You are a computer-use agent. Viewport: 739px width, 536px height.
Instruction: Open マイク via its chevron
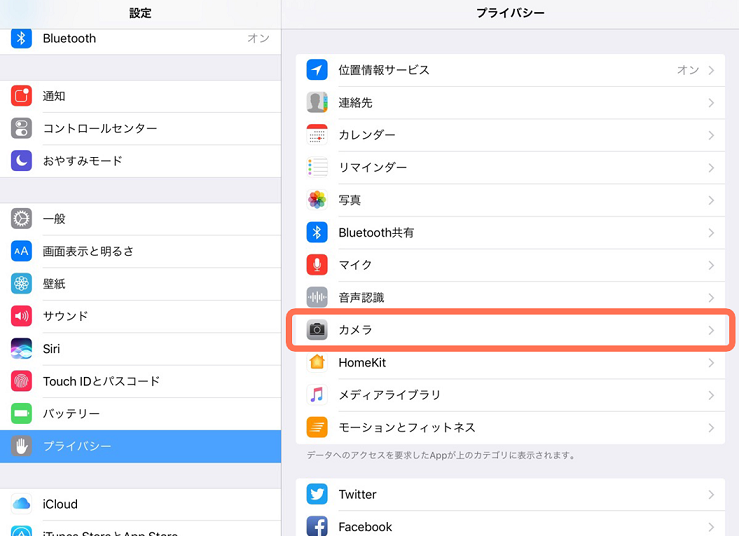pyautogui.click(x=711, y=265)
